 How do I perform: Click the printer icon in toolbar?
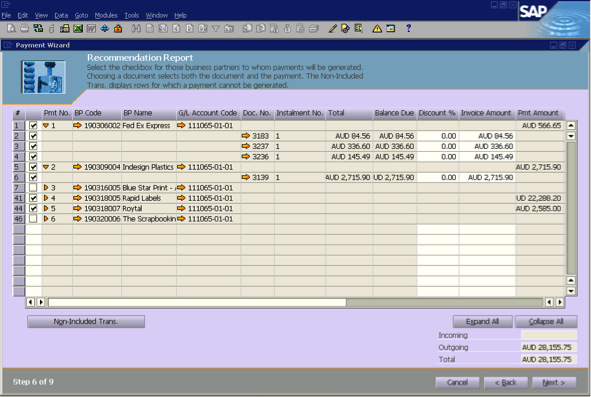click(24, 28)
